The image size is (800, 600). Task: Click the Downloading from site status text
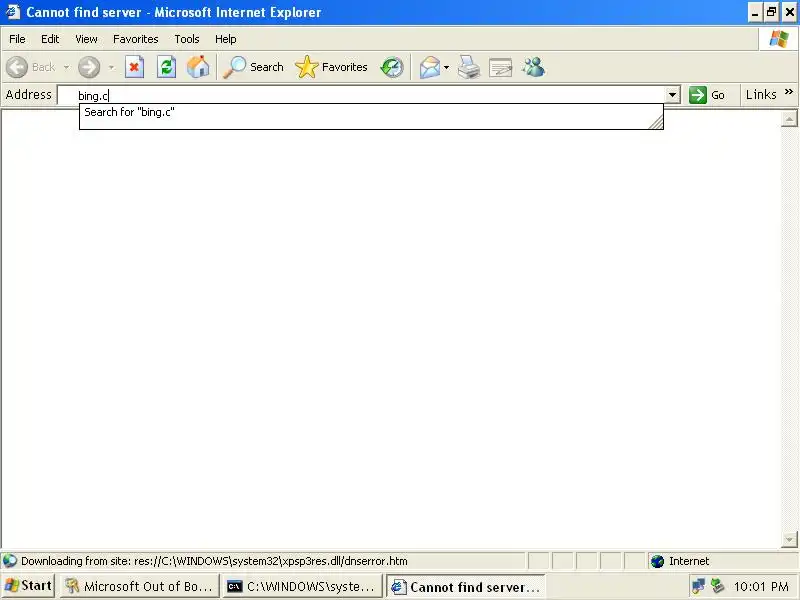214,561
